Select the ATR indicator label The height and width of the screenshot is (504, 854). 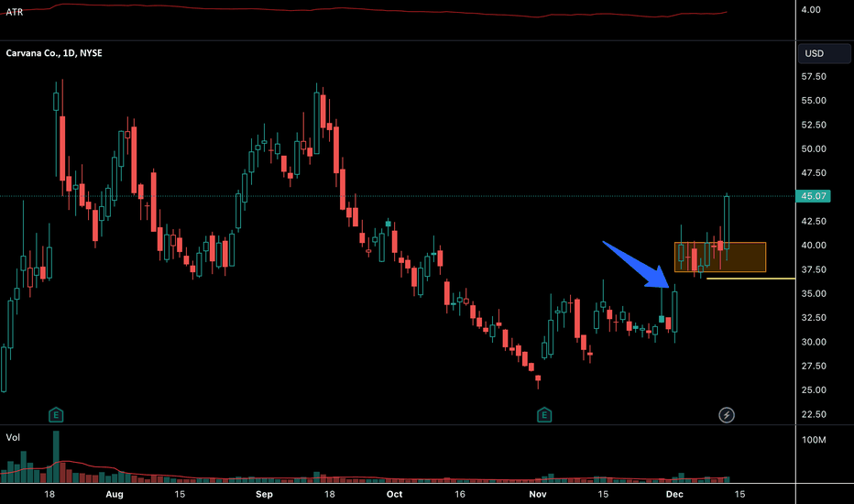coord(14,12)
